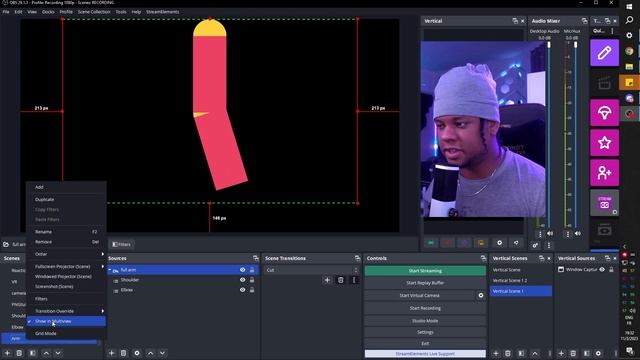Expand the hidden system tray icons chevron
Viewport: 640px width, 360px height.
[x=624, y=247]
